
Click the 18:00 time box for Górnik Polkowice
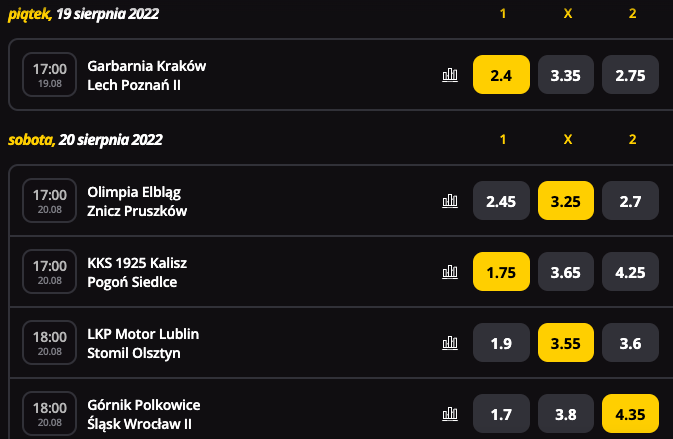point(49,414)
